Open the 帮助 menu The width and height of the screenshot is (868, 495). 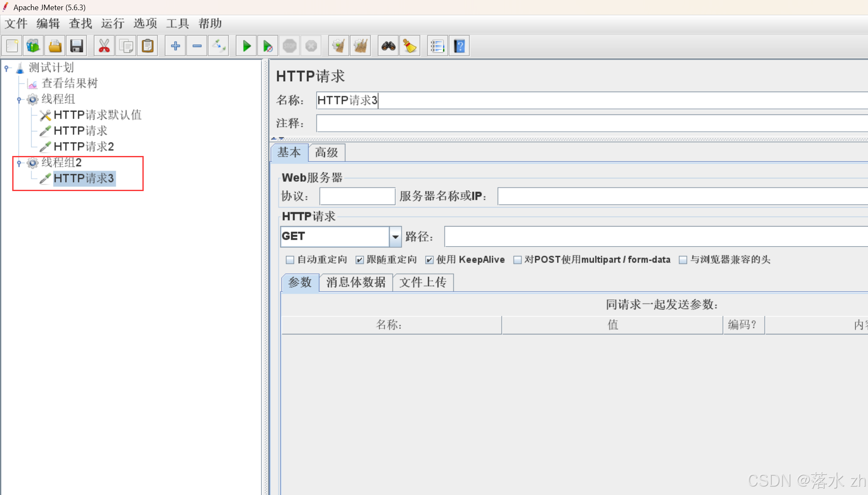pos(210,24)
